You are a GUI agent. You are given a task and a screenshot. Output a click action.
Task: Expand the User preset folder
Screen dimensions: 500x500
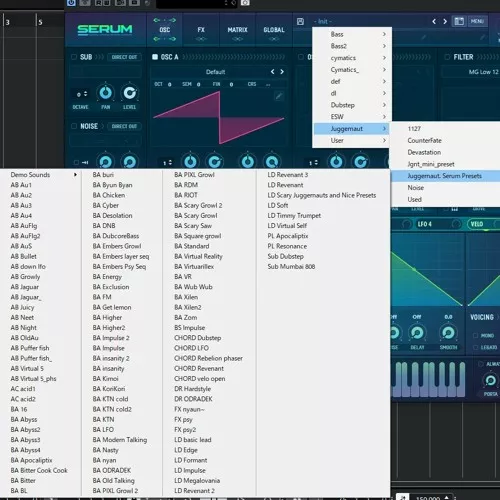352,140
